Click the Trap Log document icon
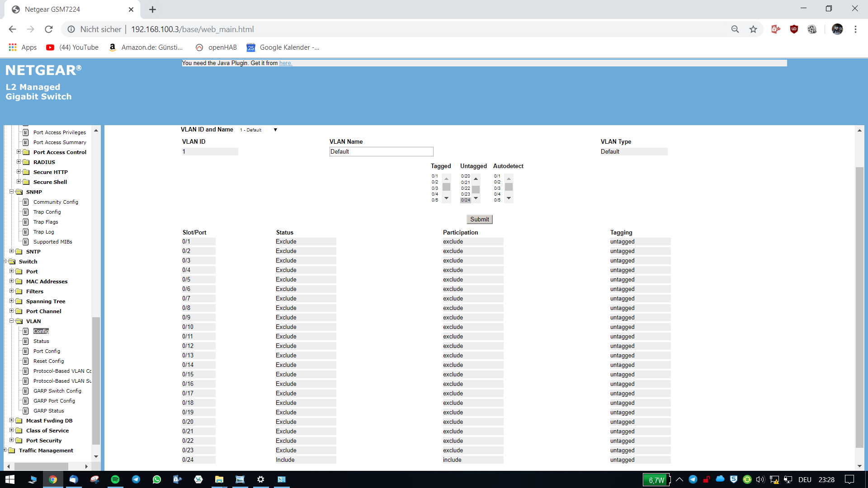This screenshot has height=488, width=868. [x=26, y=232]
